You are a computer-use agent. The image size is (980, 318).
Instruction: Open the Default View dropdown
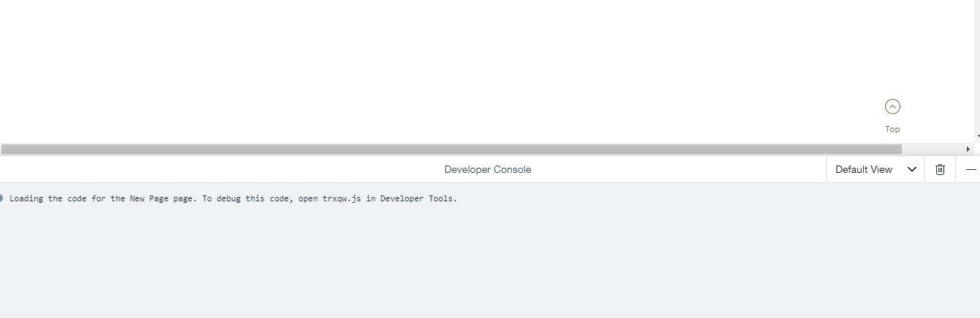pyautogui.click(x=875, y=169)
